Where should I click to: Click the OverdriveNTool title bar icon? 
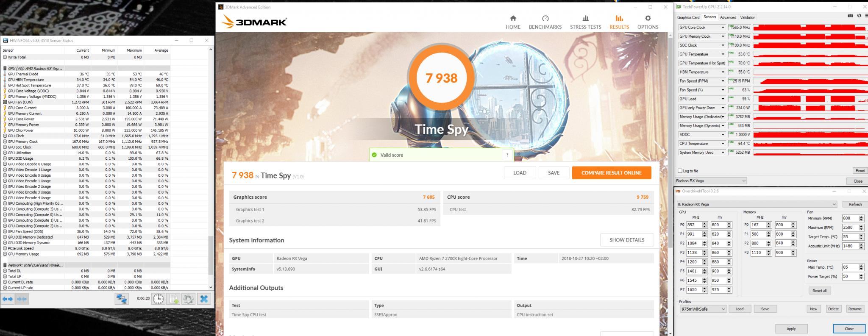click(x=678, y=191)
